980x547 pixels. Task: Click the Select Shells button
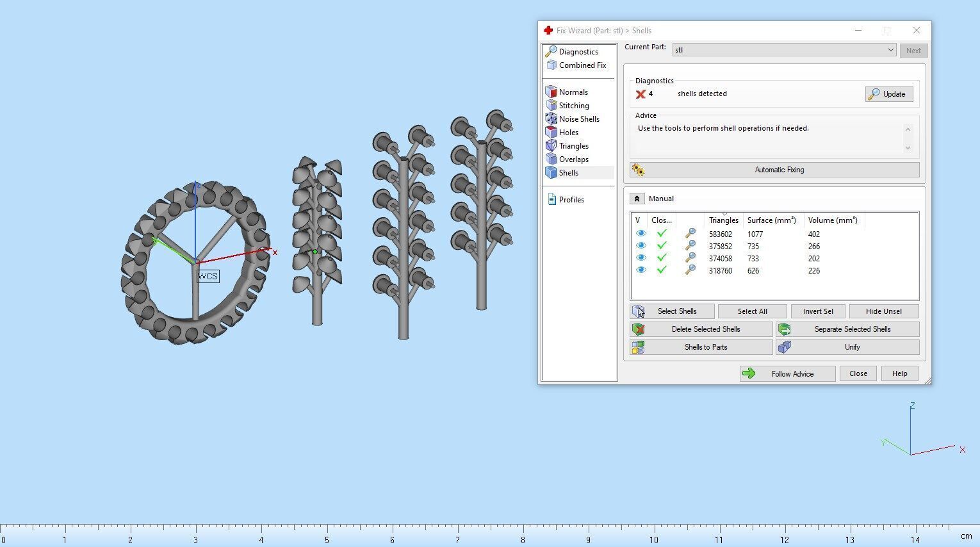672,311
